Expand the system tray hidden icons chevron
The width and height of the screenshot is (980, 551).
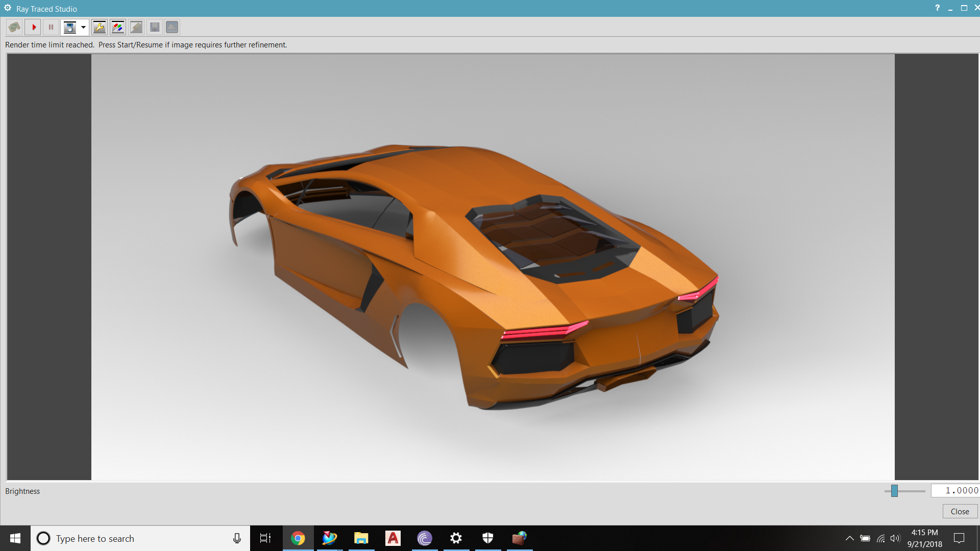[x=849, y=538]
